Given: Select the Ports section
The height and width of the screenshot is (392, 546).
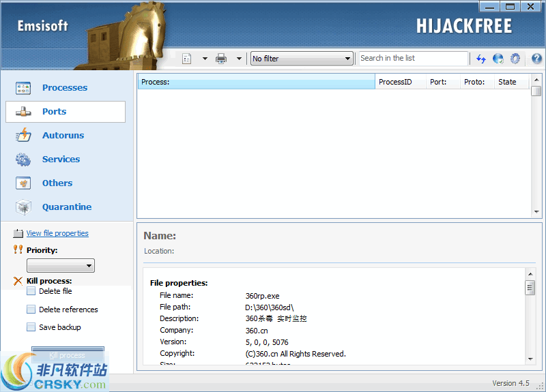Looking at the screenshot, I should 66,112.
